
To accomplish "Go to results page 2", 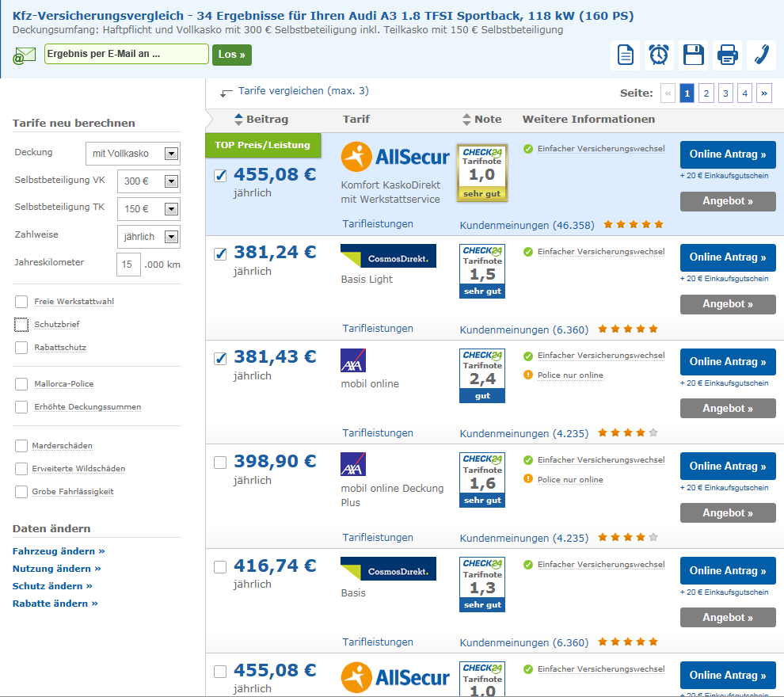I will 706,93.
